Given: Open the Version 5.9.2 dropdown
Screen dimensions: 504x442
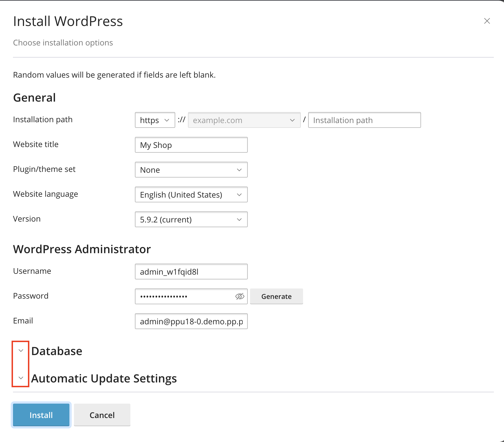Looking at the screenshot, I should (191, 220).
